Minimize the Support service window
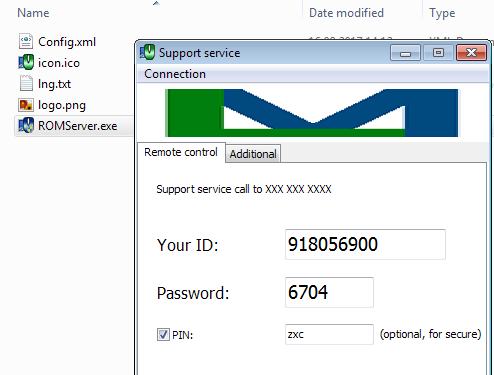This screenshot has height=375, width=494. (x=405, y=53)
